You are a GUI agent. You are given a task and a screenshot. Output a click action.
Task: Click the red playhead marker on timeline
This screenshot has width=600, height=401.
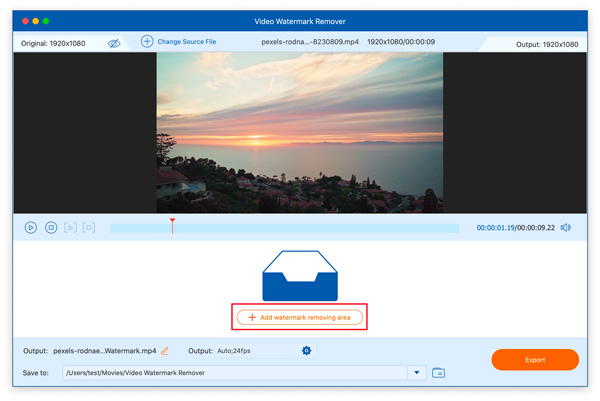tap(172, 223)
